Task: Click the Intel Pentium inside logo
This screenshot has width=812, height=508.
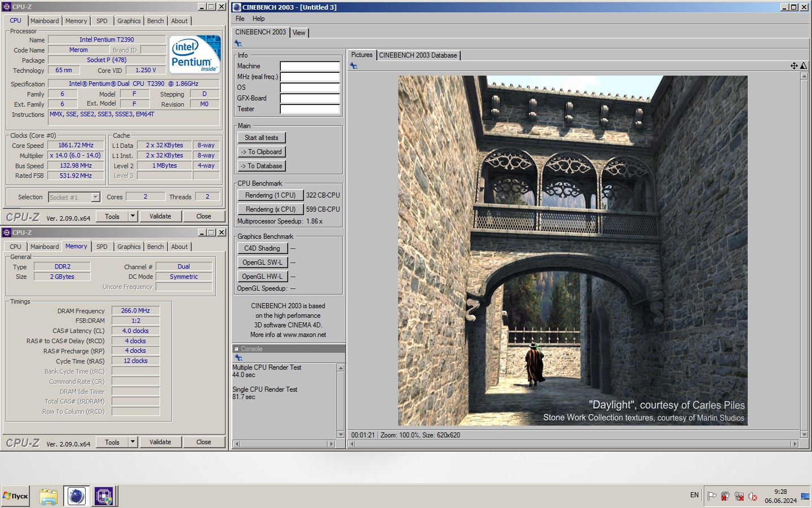Action: [195, 54]
